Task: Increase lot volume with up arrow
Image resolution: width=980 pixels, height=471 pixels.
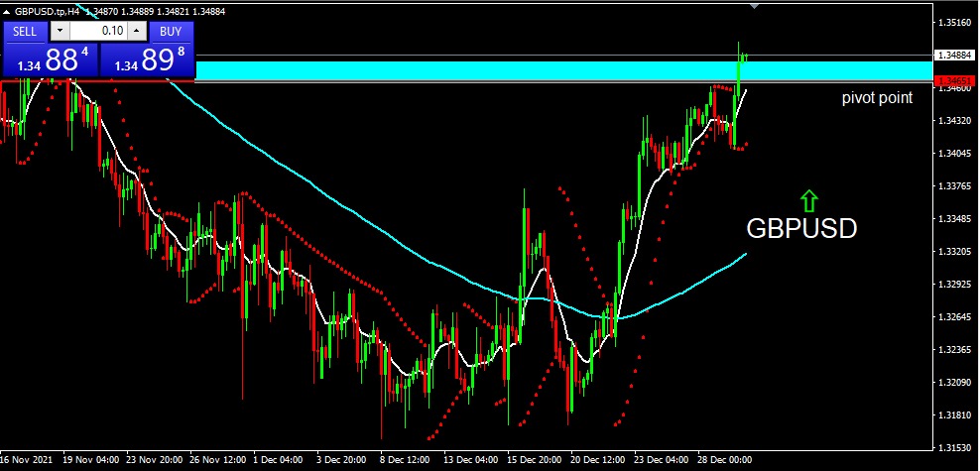Action: (x=138, y=31)
